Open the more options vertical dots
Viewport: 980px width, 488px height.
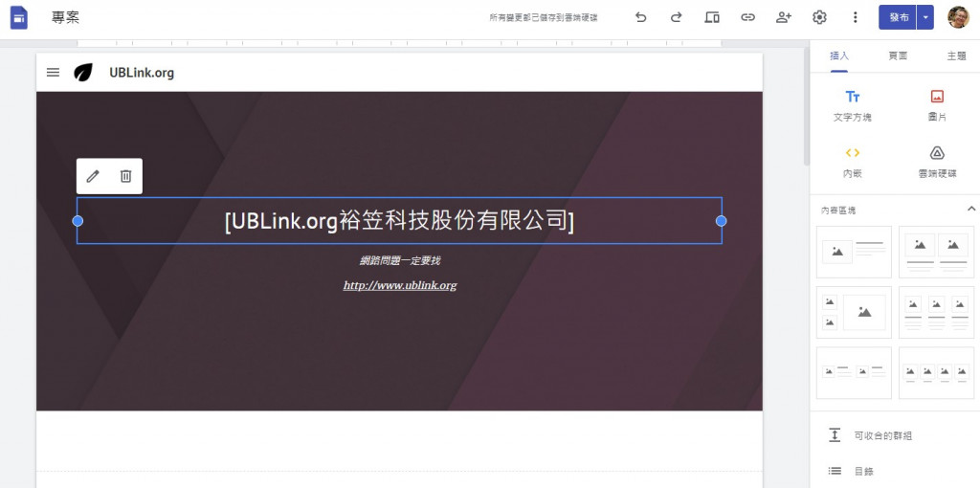(856, 17)
